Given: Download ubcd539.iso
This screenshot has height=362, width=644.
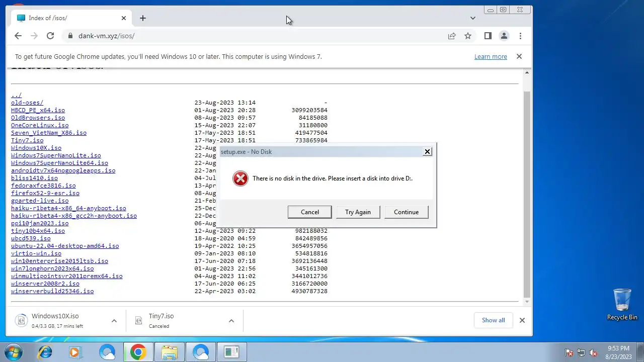Looking at the screenshot, I should click(31, 238).
